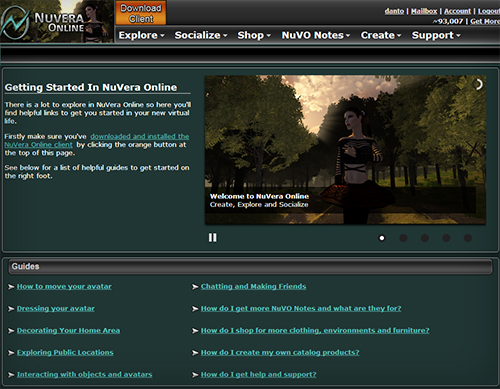Select the first slideshow dot
This screenshot has height=389, width=500.
tap(382, 238)
